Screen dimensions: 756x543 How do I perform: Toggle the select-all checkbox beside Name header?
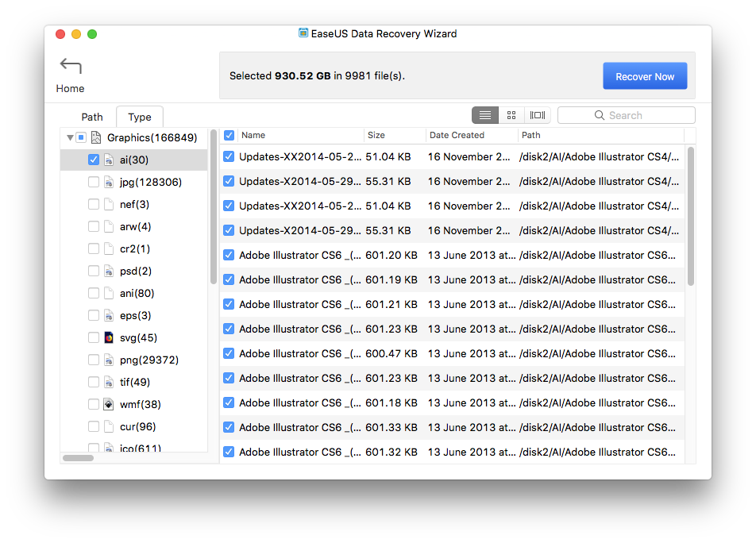(229, 136)
